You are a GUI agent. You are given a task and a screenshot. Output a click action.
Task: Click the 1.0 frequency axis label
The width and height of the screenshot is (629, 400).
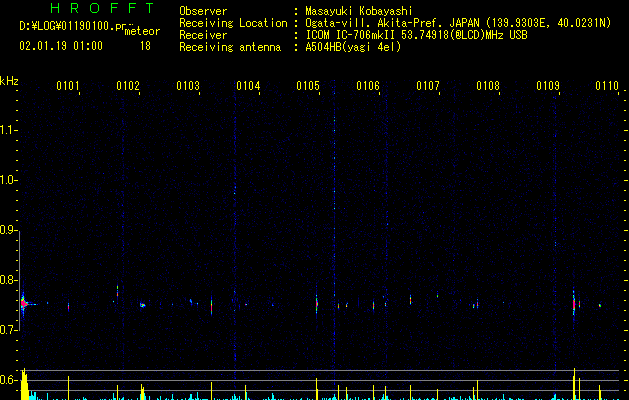point(8,180)
